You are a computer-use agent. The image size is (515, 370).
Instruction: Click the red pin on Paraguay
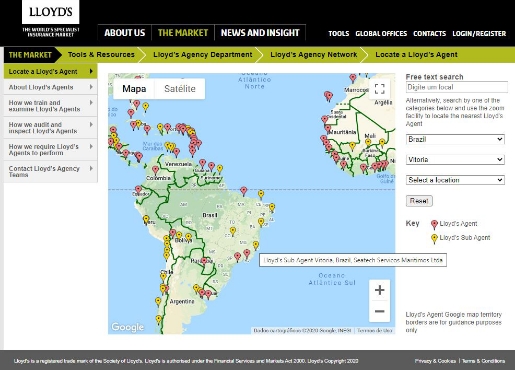click(204, 261)
